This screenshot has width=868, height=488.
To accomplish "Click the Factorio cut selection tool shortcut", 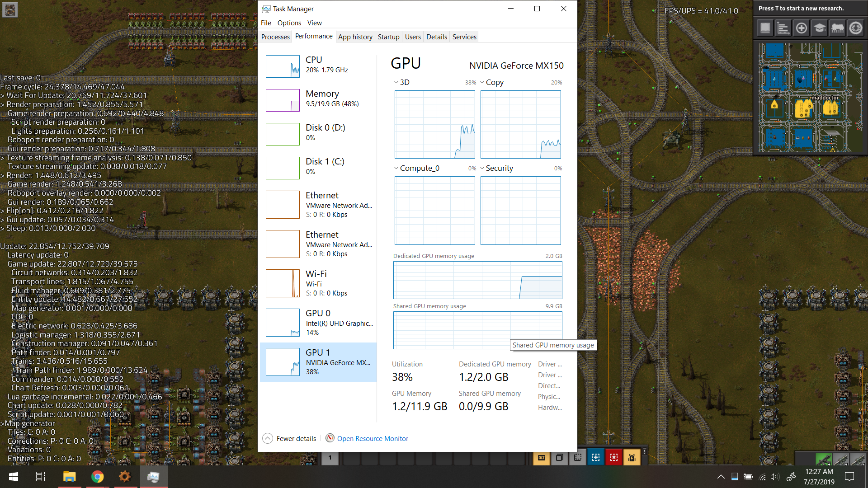I will tap(578, 458).
